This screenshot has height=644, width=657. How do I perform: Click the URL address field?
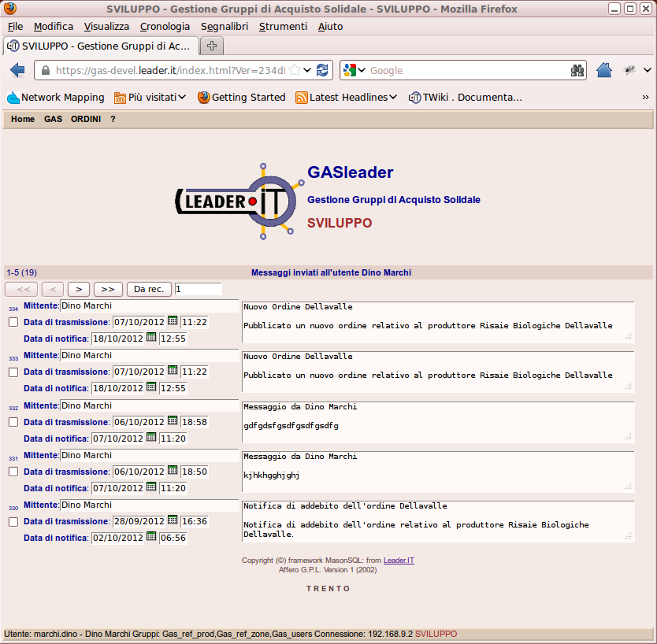click(170, 70)
